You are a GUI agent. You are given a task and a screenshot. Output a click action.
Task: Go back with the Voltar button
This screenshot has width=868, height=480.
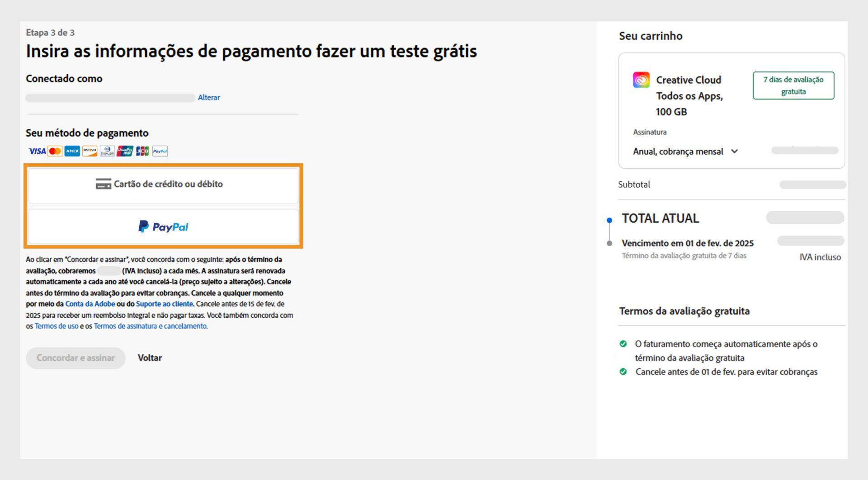pyautogui.click(x=150, y=358)
